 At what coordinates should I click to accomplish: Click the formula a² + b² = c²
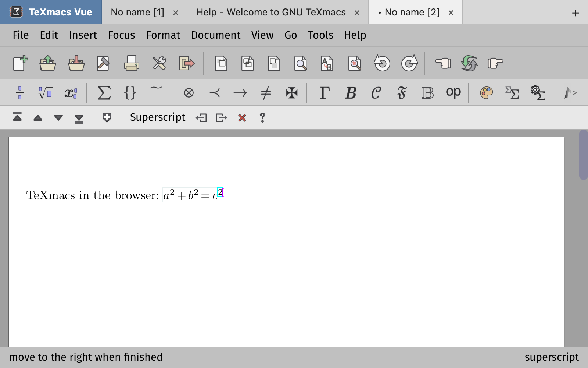pos(193,195)
